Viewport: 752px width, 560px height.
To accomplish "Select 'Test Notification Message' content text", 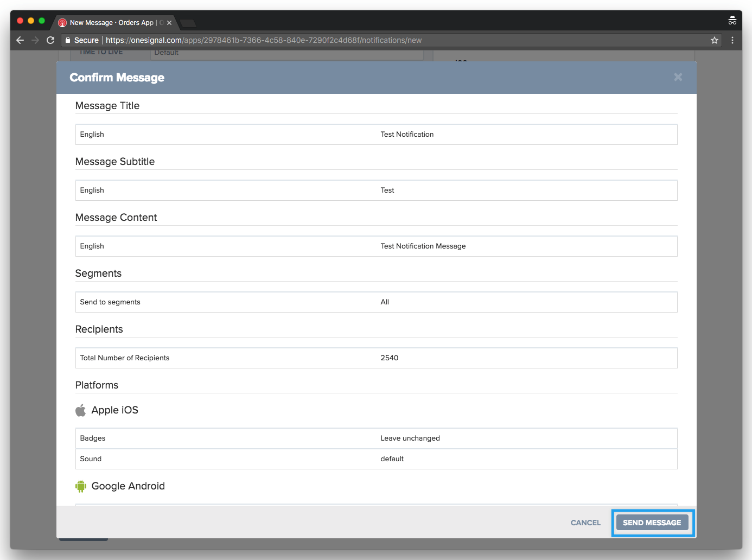I will pos(423,246).
